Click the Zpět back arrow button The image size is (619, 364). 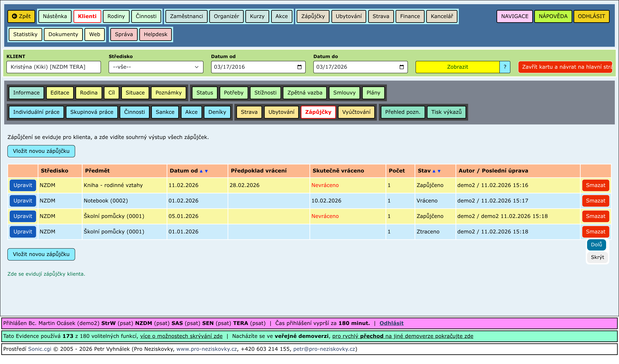(x=21, y=16)
